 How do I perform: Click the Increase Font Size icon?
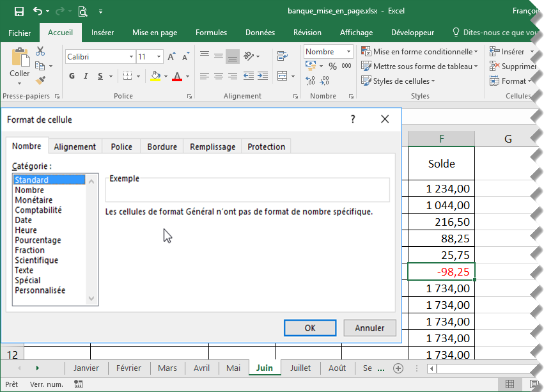tap(171, 57)
